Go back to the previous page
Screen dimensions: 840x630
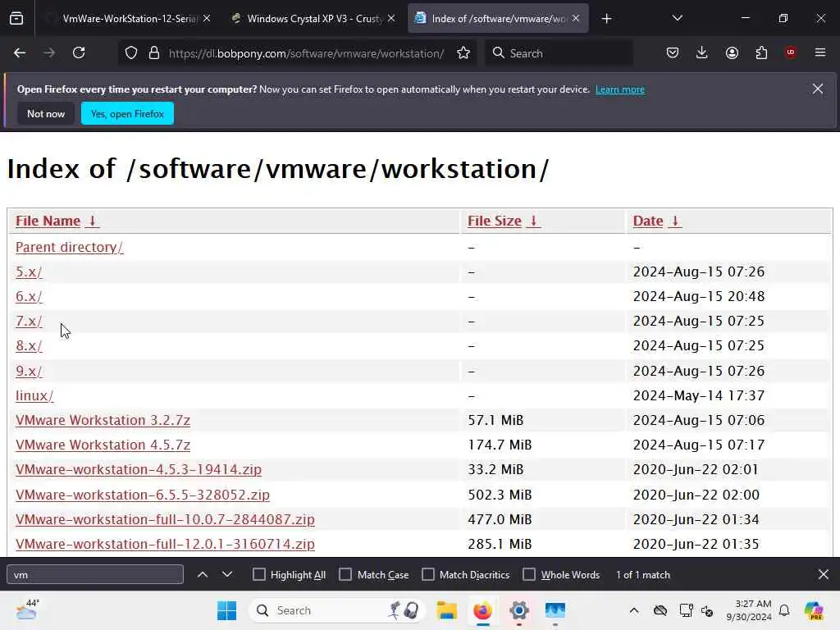coord(20,53)
